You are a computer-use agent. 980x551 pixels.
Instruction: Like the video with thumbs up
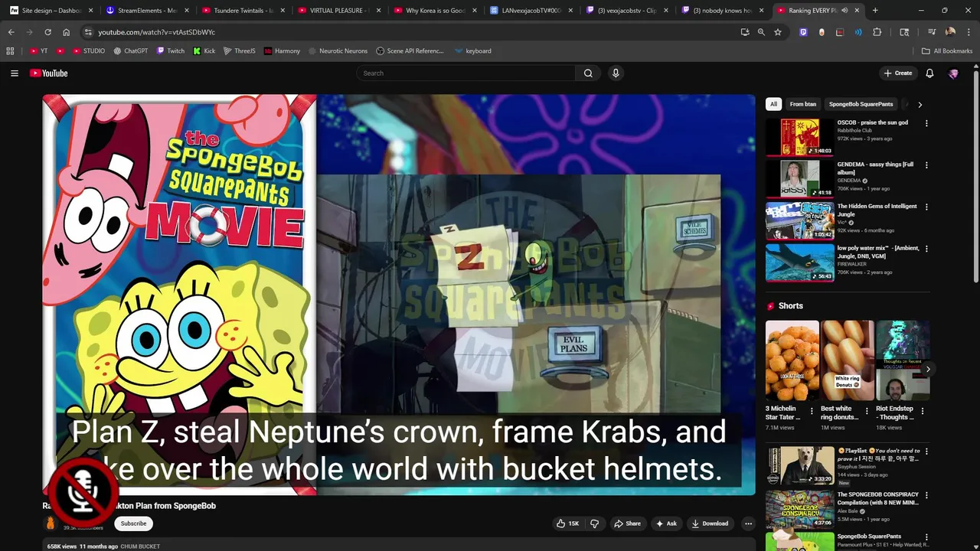(568, 523)
